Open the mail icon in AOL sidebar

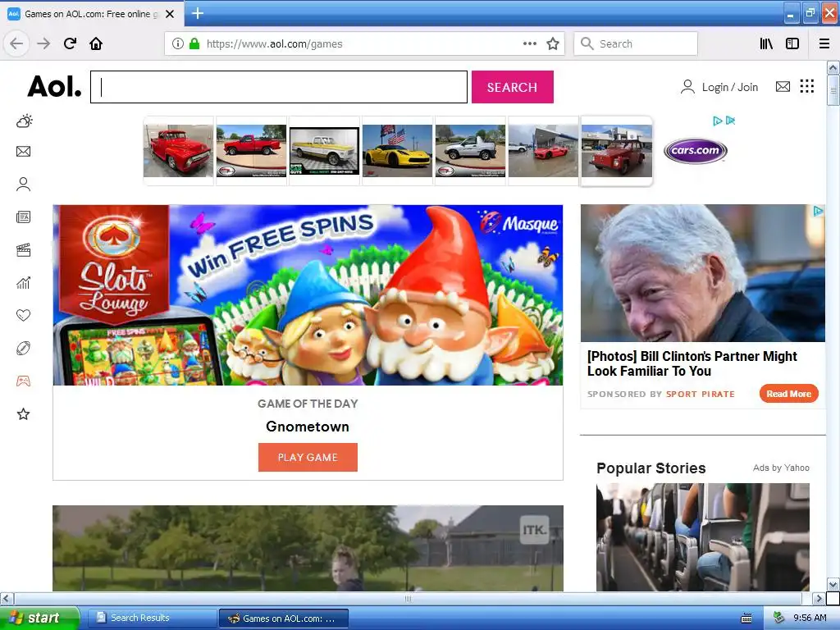click(x=23, y=152)
